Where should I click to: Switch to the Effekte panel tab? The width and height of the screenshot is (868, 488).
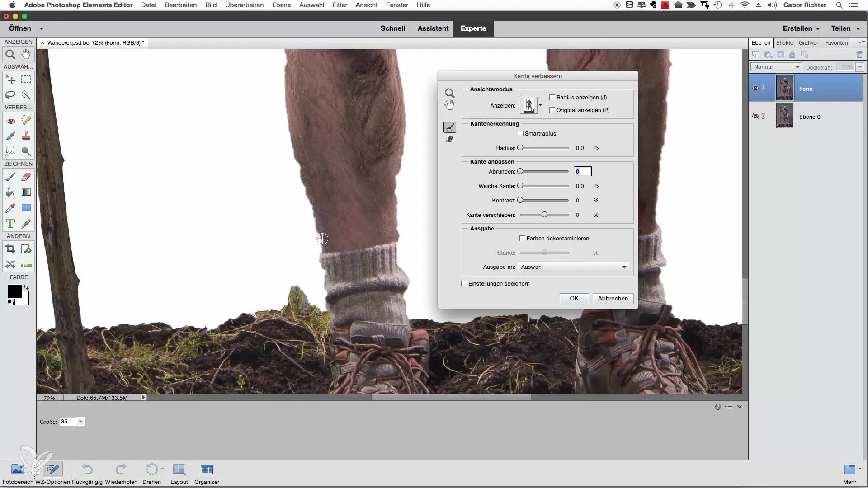[x=784, y=43]
